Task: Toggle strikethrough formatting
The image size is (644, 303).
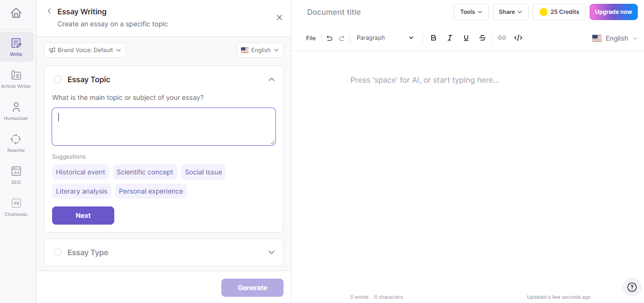Action: tap(482, 38)
